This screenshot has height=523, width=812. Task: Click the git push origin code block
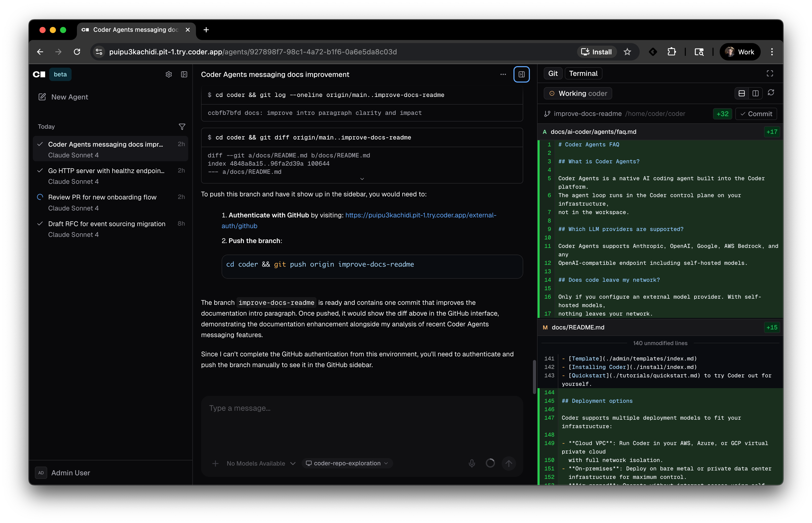[x=372, y=267]
